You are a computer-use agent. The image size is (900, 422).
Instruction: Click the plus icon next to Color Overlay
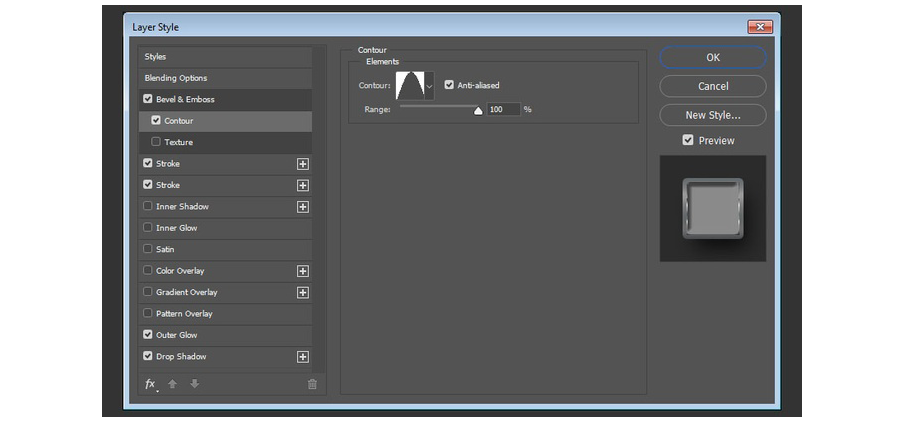[x=302, y=271]
